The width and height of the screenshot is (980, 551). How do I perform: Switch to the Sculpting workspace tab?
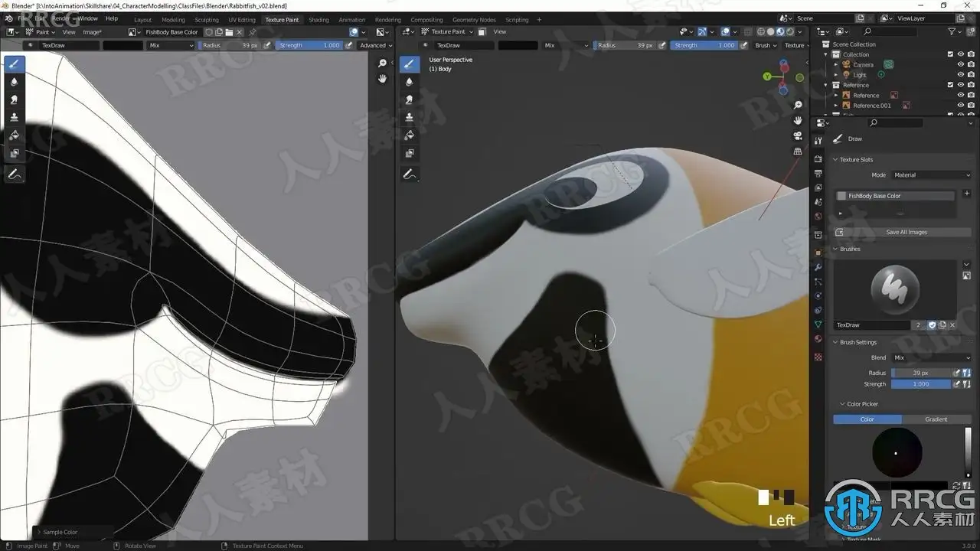tap(207, 20)
